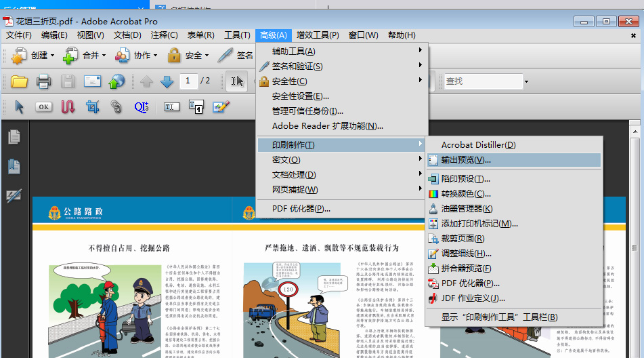Open the Pages panel icon
Screen dimensions: 644x358
14,137
